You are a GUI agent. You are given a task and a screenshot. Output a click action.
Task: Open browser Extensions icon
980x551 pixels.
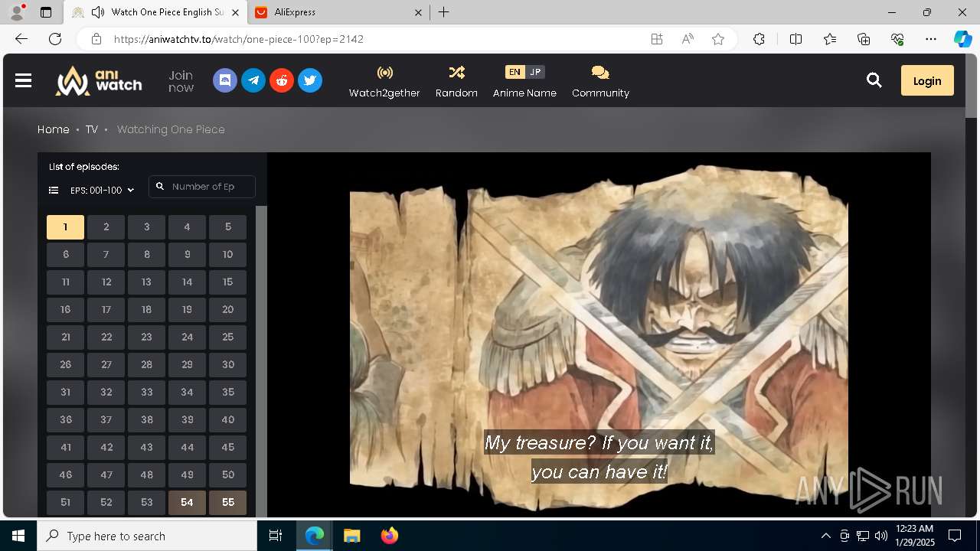[x=759, y=39]
